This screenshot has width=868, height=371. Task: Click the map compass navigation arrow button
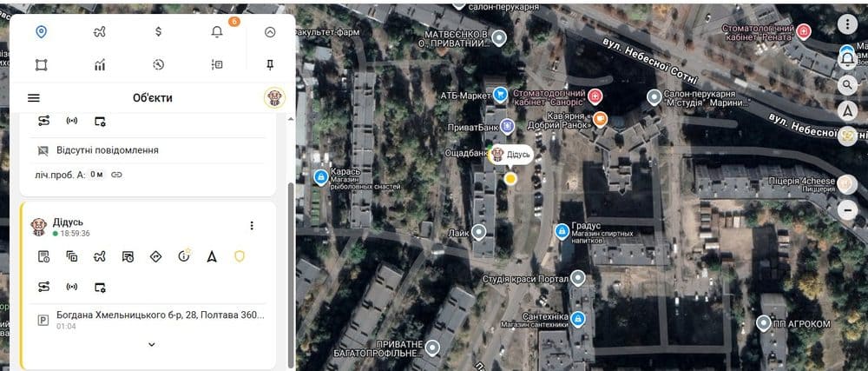[x=847, y=110]
